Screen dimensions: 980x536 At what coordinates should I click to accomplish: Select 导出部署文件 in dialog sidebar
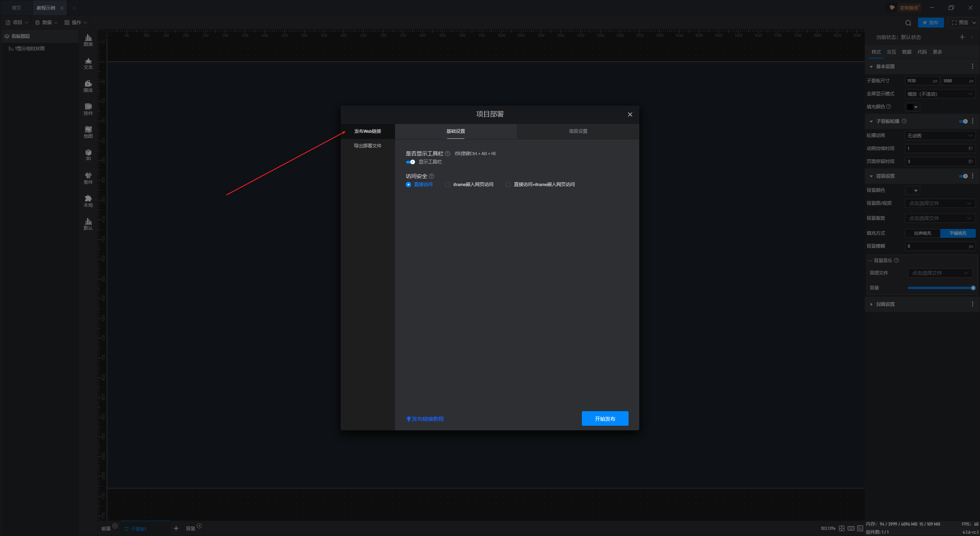367,146
